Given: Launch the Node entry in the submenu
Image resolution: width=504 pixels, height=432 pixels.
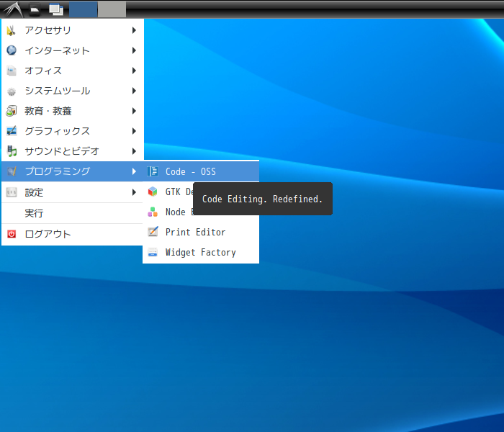Looking at the screenshot, I should (x=168, y=212).
